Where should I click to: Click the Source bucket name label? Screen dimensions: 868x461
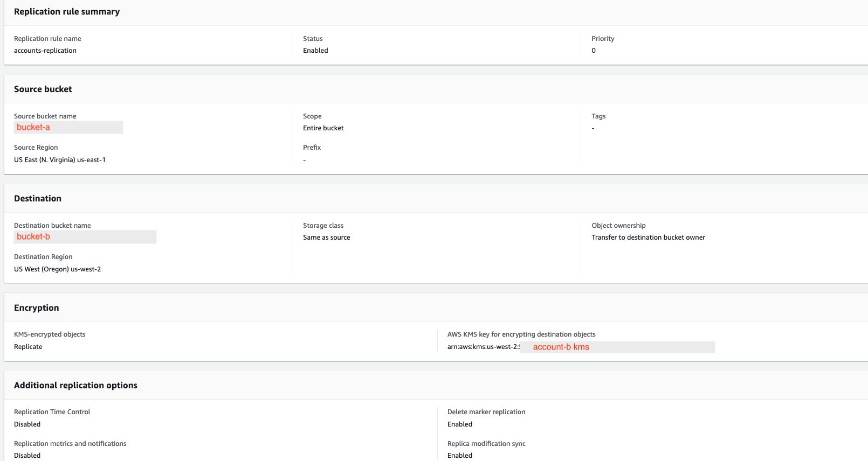(45, 116)
